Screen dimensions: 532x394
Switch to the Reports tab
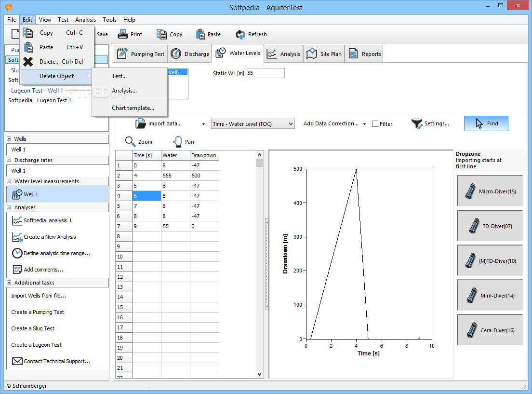click(x=364, y=54)
